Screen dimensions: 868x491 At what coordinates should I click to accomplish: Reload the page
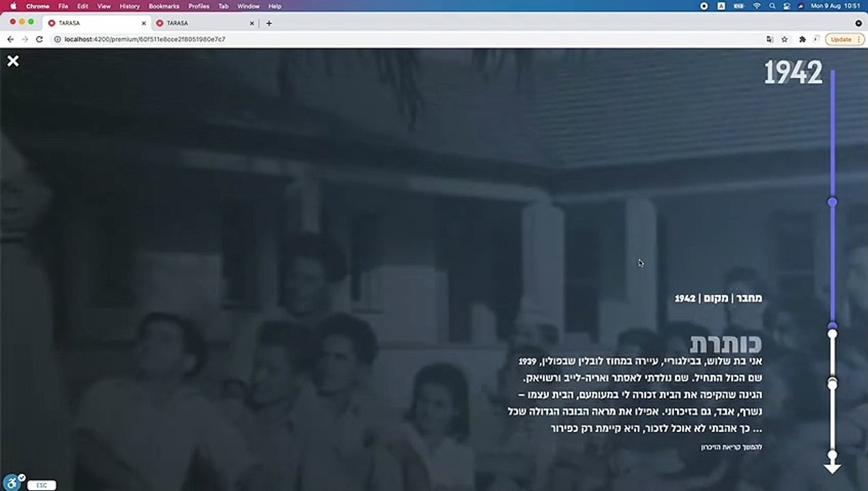click(x=39, y=40)
